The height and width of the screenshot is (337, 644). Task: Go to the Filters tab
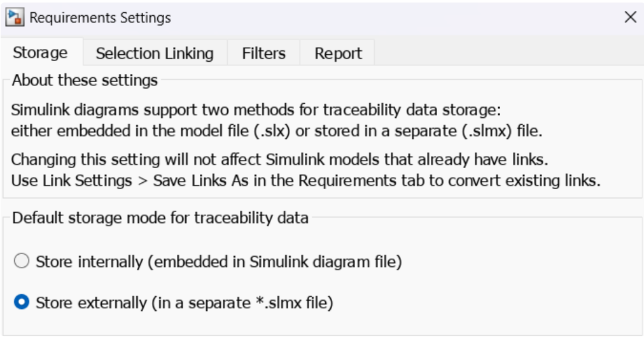point(263,54)
